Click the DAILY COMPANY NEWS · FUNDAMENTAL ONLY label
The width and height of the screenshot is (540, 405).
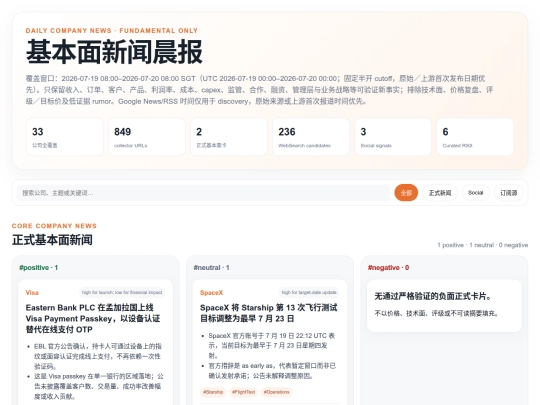click(112, 31)
